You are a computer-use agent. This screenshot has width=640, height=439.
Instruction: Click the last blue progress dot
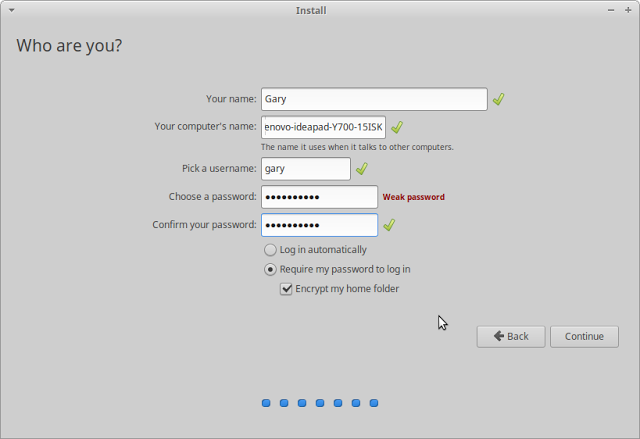pos(374,403)
